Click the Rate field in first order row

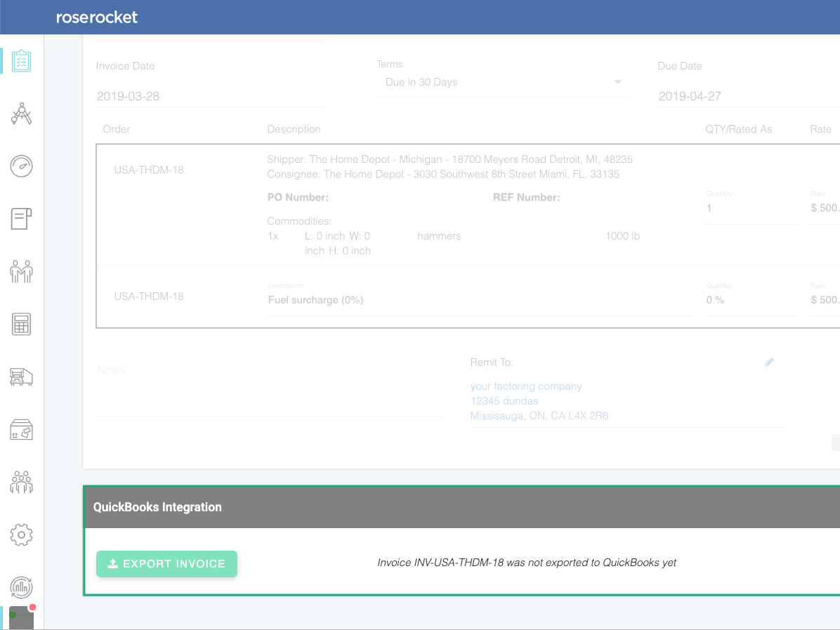click(x=825, y=208)
